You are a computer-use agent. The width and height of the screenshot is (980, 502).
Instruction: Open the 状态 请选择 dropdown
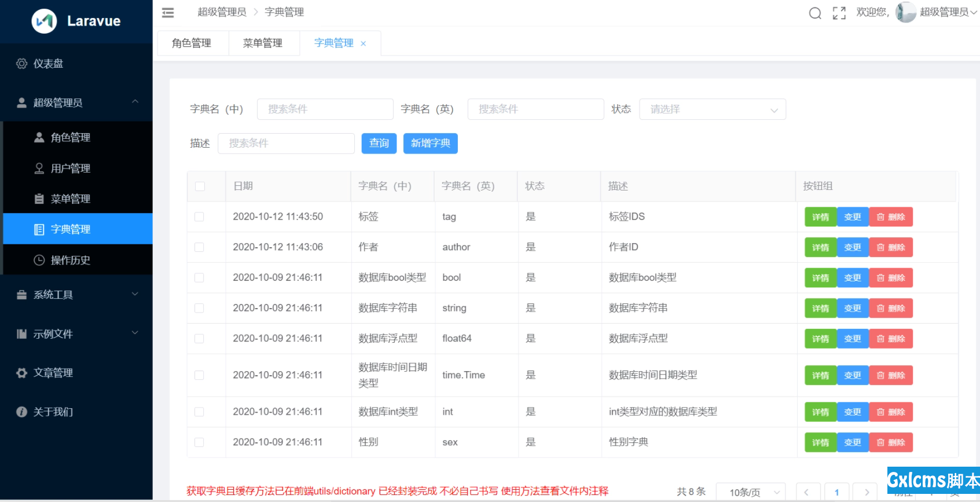[713, 109]
